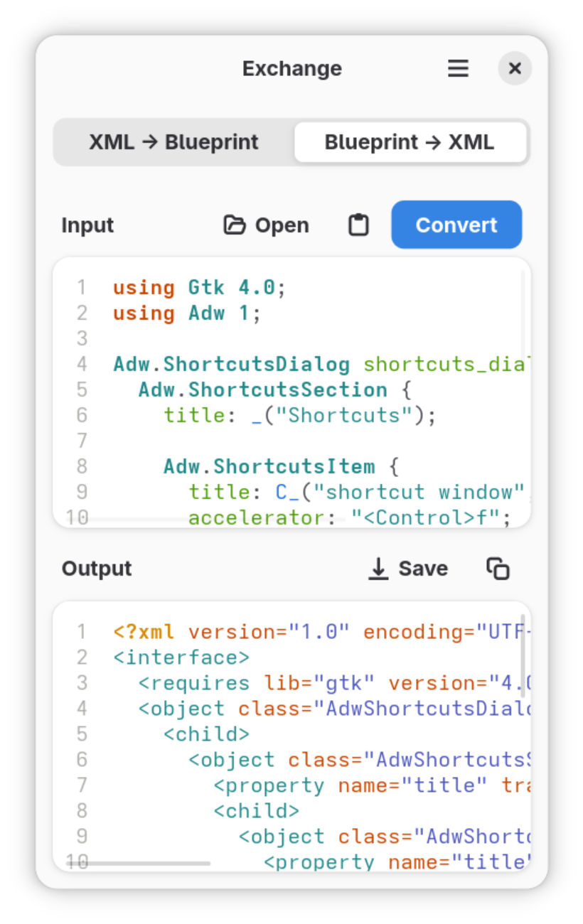Image resolution: width=583 pixels, height=924 pixels.
Task: Click line number 4 in input gutter
Action: (82, 365)
